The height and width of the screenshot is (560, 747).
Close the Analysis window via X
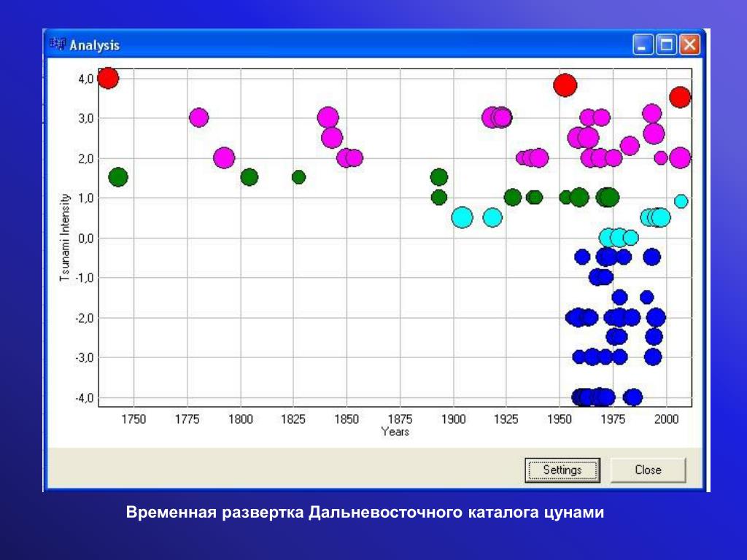[689, 44]
